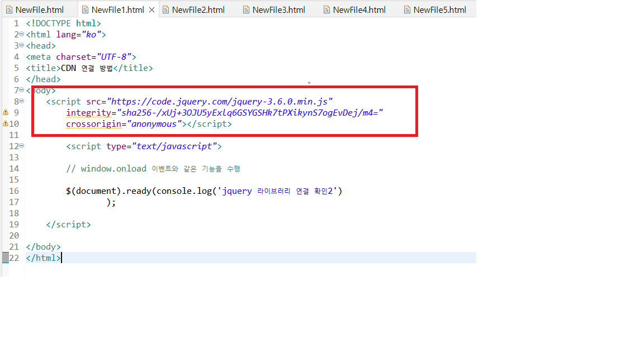Click the NewFile1.html file icon
644x362 pixels.
(x=85, y=10)
